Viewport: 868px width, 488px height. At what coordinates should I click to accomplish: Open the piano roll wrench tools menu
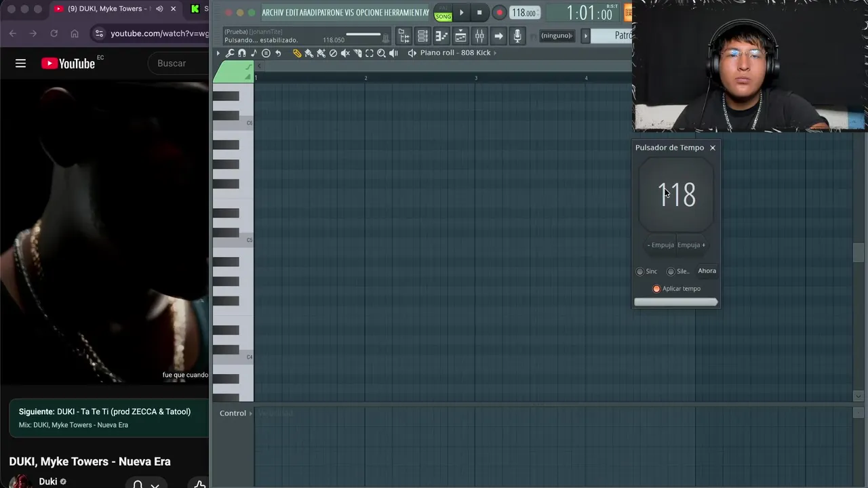(x=230, y=53)
